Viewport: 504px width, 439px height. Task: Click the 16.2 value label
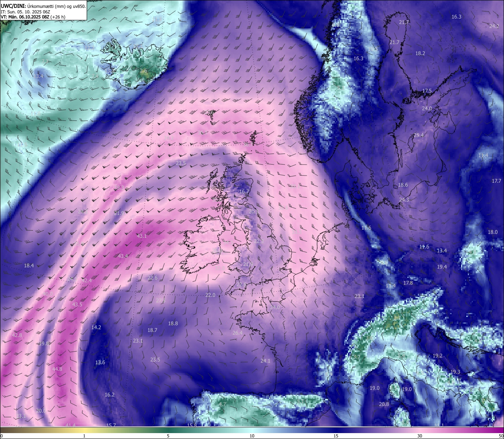(x=109, y=395)
